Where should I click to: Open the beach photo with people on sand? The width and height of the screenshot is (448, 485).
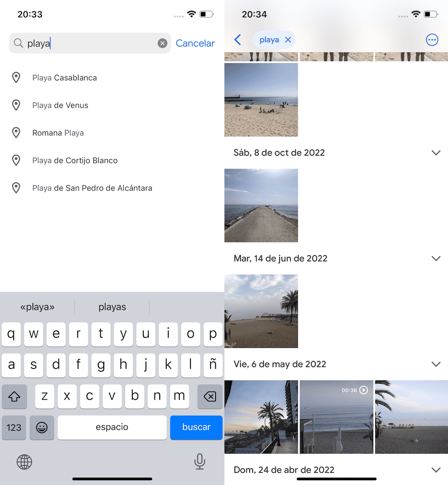click(x=261, y=100)
